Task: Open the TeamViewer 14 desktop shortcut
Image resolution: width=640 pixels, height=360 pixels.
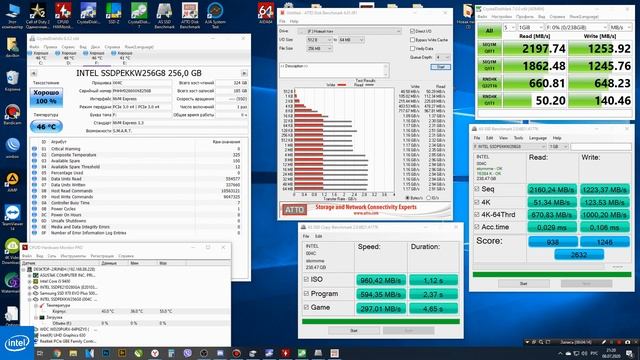Action: [12, 218]
